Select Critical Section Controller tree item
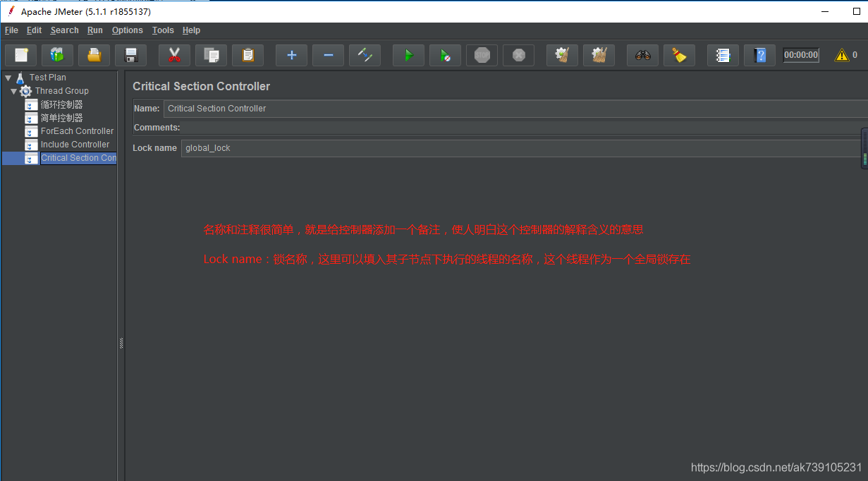The width and height of the screenshot is (868, 481). pos(78,158)
